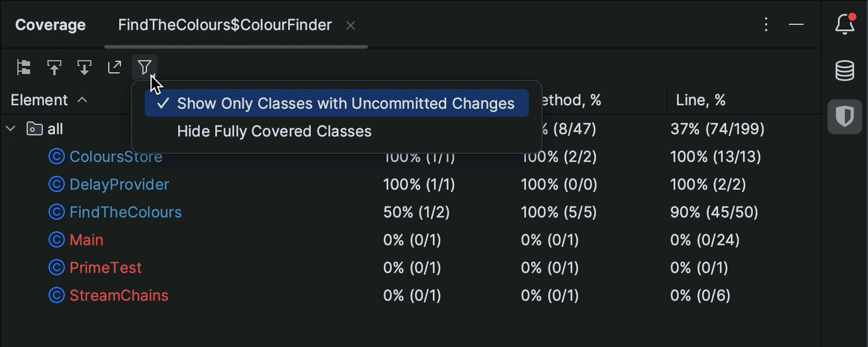The image size is (868, 347).
Task: Click the Flatten Packages toolbar icon
Action: 24,68
